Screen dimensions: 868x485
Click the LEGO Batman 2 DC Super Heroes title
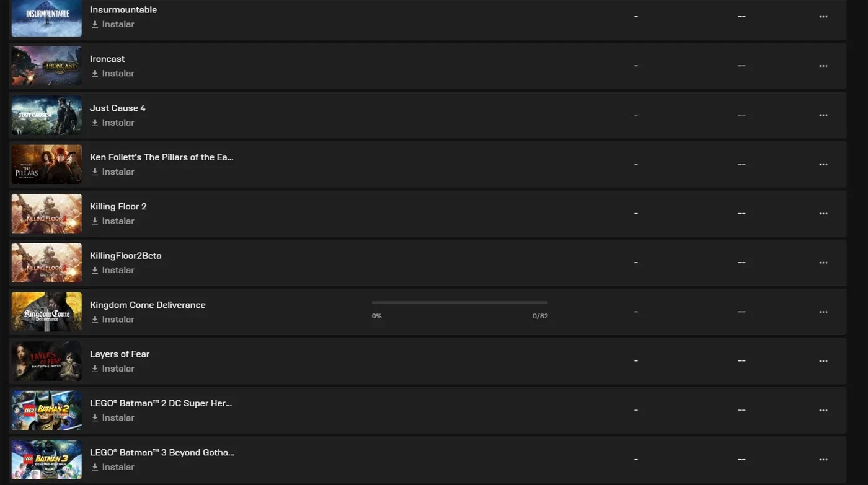point(161,403)
